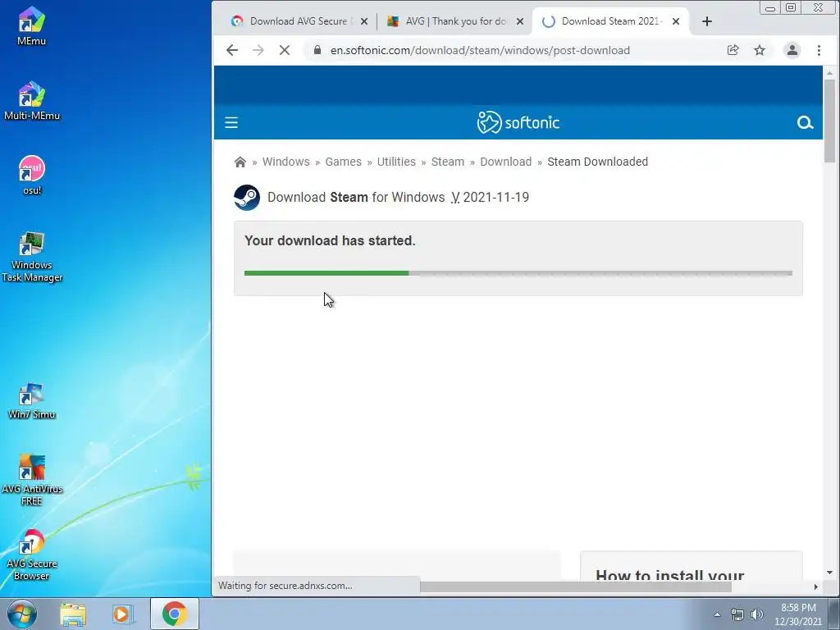Click the Softonic search magnifier

[805, 123]
